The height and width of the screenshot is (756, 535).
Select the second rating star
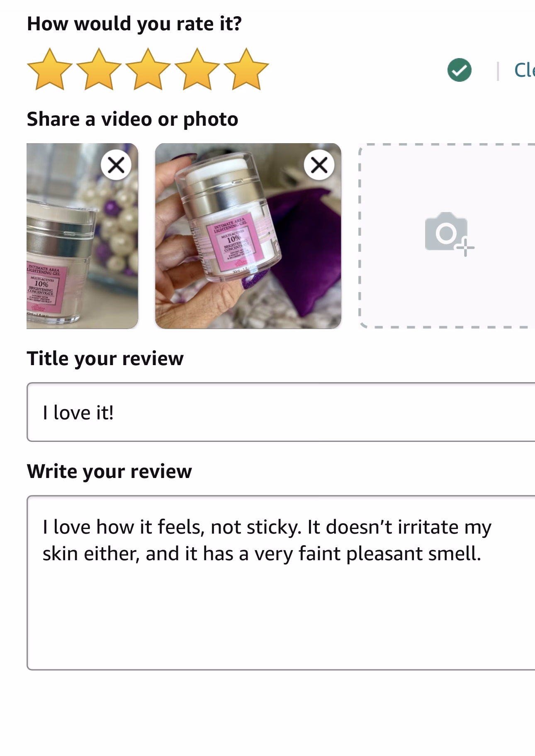pyautogui.click(x=99, y=69)
